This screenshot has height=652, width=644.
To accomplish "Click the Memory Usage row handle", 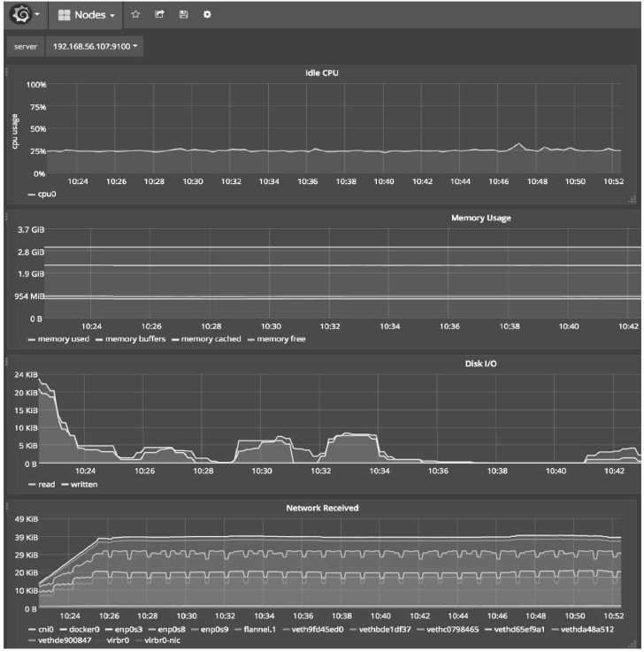I will pyautogui.click(x=6, y=217).
